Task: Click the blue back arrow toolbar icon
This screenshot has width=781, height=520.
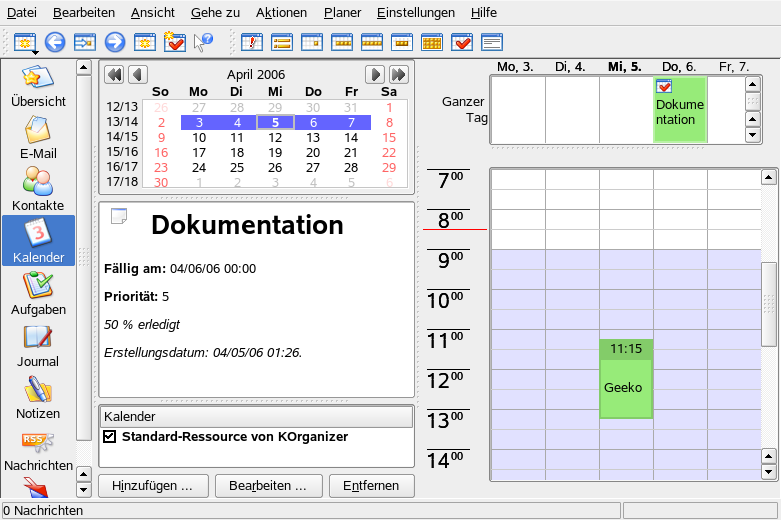Action: 55,42
